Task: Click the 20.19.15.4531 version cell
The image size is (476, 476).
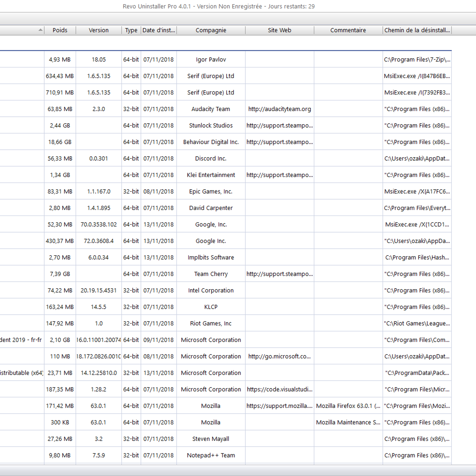Action: [x=99, y=290]
